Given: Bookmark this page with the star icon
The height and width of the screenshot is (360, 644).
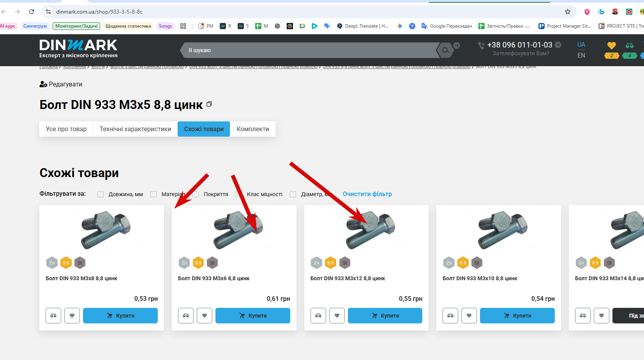Looking at the screenshot, I should 568,12.
